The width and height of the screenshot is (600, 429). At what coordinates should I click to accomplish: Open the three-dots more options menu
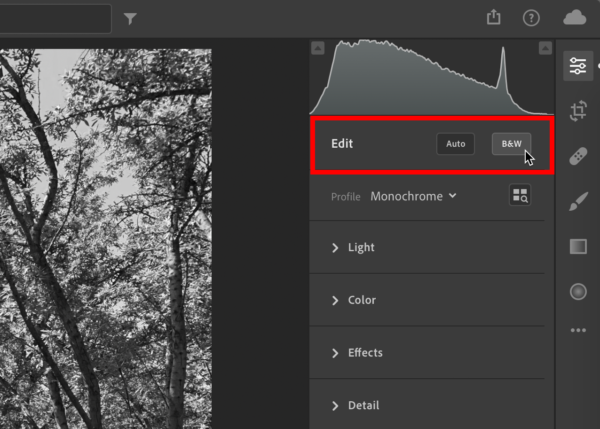pos(578,330)
